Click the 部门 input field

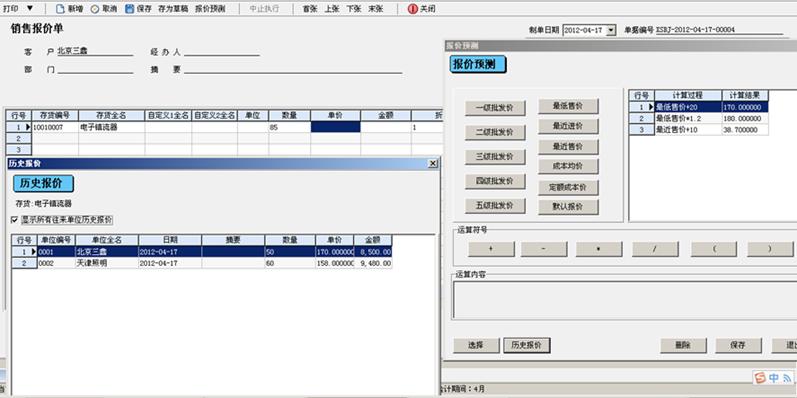click(95, 70)
